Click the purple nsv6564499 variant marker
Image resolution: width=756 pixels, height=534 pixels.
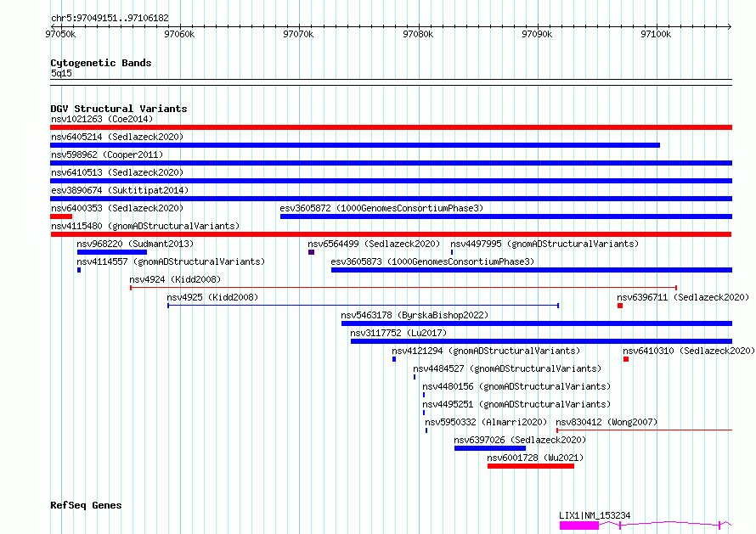pos(312,252)
